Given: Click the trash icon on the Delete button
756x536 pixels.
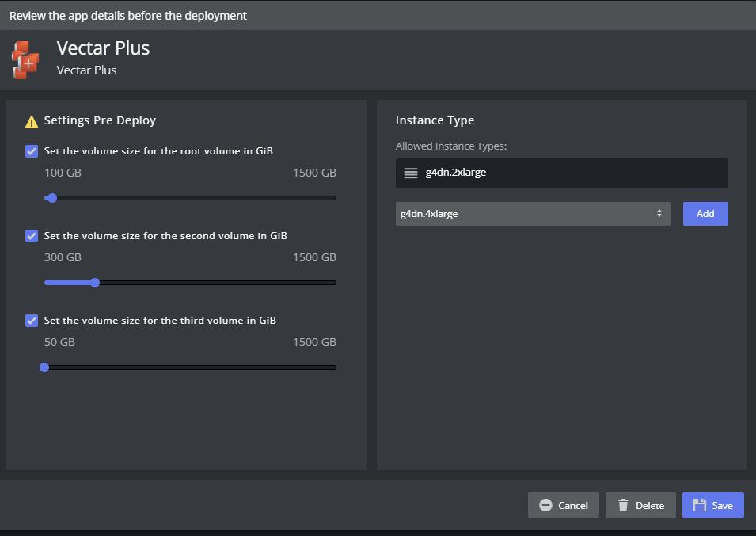Looking at the screenshot, I should pos(623,505).
